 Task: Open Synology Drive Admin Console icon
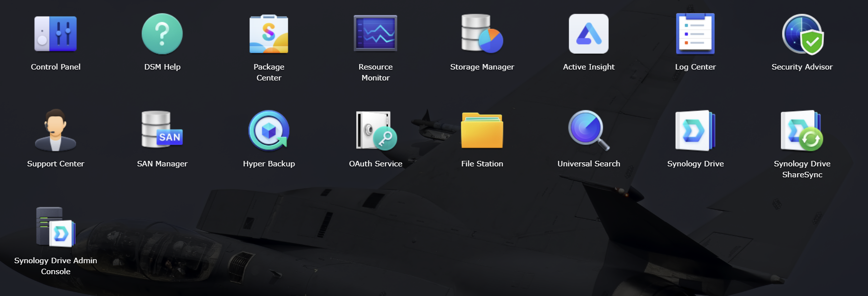(x=56, y=227)
